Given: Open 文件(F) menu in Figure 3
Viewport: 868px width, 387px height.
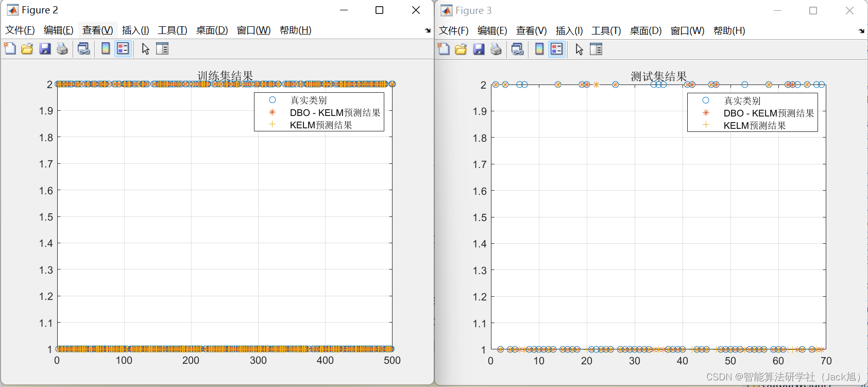Looking at the screenshot, I should pos(454,30).
